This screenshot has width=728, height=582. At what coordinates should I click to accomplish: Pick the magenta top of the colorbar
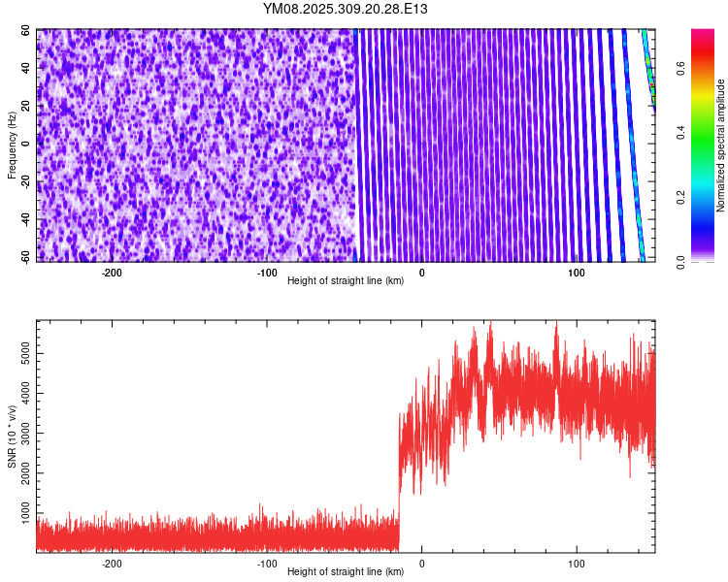[x=704, y=37]
